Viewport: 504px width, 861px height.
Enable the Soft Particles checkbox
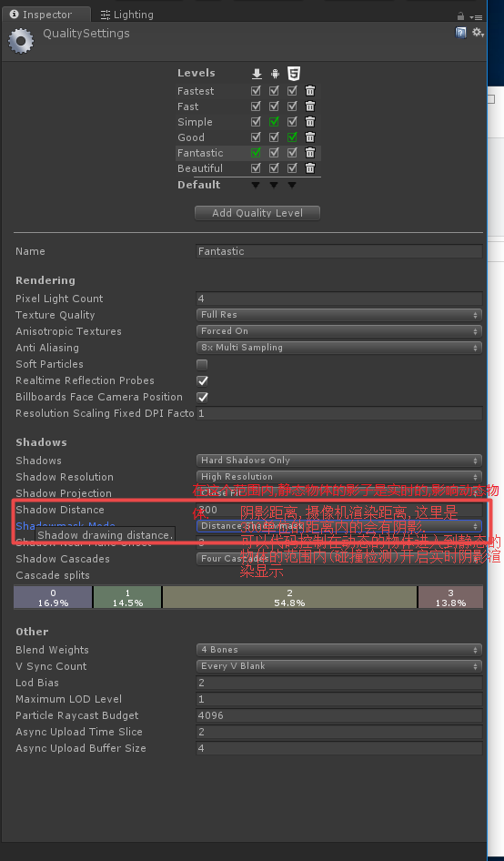click(x=203, y=364)
